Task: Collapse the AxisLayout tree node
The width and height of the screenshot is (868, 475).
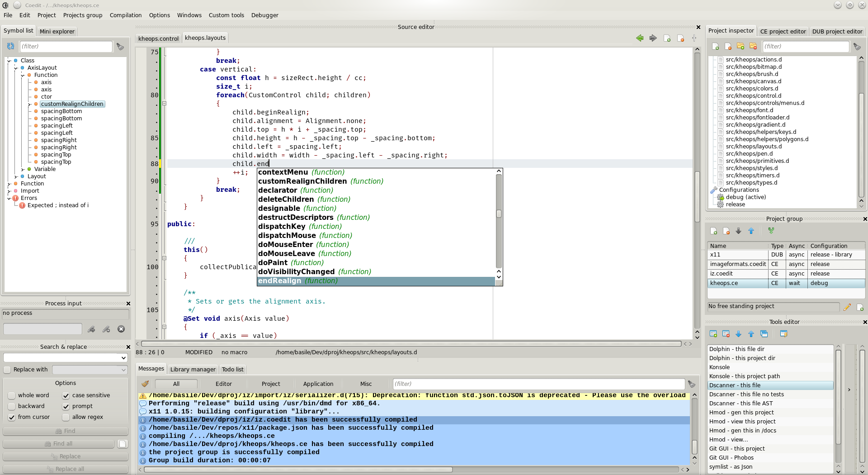Action: coord(16,68)
